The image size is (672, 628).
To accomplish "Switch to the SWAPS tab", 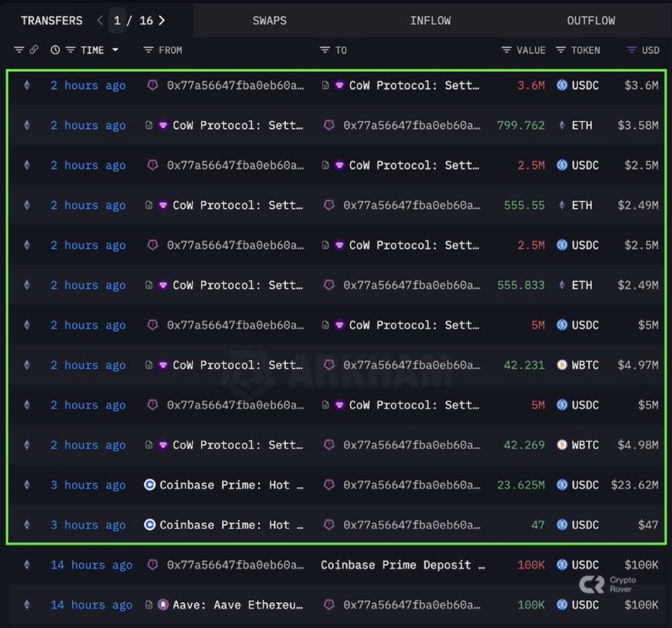I will click(x=270, y=20).
